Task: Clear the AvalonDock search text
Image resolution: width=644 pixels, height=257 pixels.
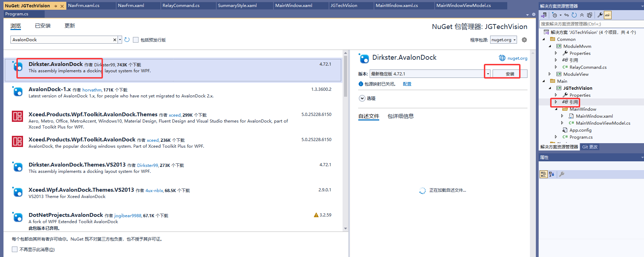Action: pyautogui.click(x=114, y=40)
